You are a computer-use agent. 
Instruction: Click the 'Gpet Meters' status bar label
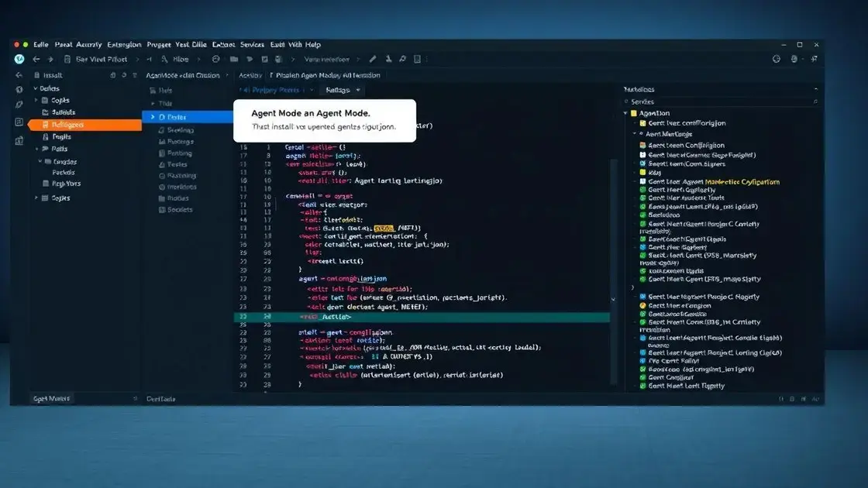click(x=51, y=399)
